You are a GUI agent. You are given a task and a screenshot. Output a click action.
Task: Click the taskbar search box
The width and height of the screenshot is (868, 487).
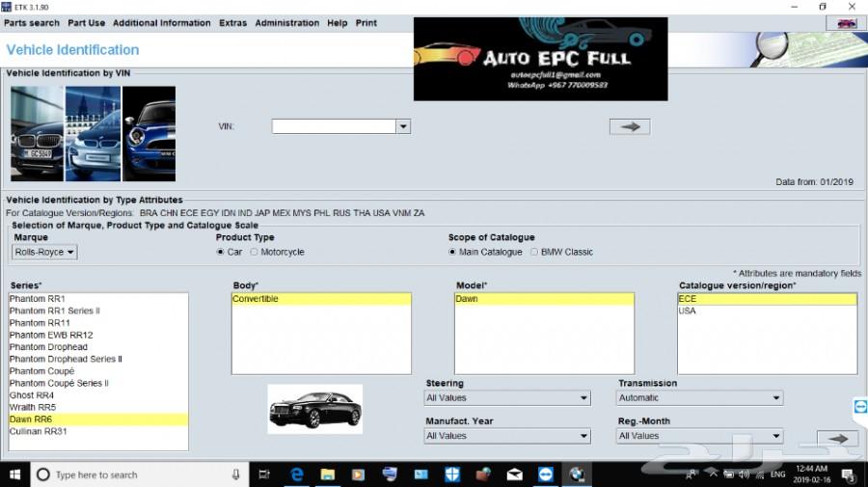pyautogui.click(x=140, y=474)
